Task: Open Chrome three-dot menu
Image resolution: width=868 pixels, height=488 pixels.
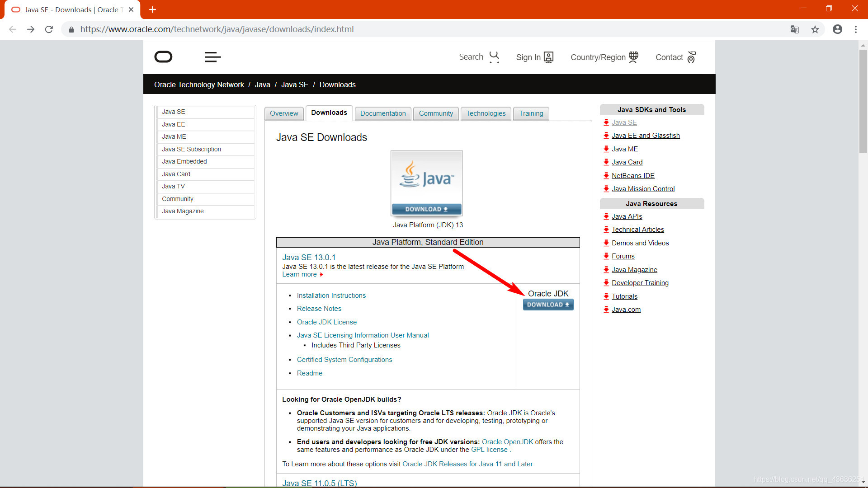Action: click(x=855, y=29)
